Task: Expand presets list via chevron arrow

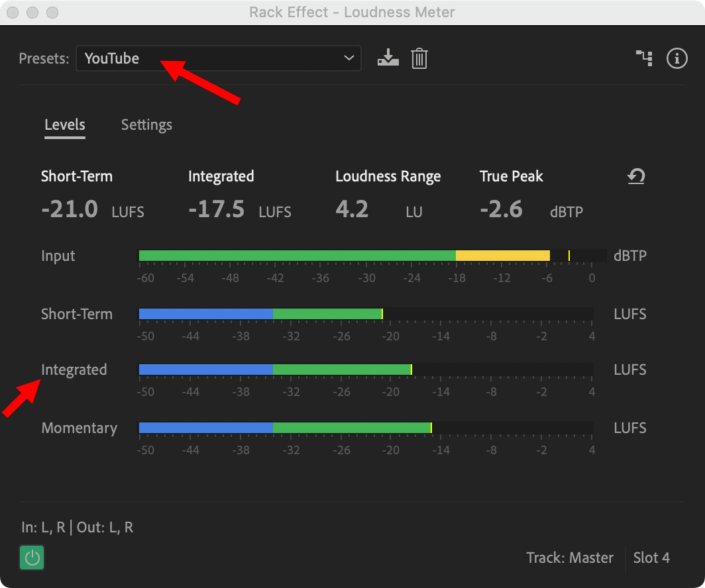Action: click(349, 58)
